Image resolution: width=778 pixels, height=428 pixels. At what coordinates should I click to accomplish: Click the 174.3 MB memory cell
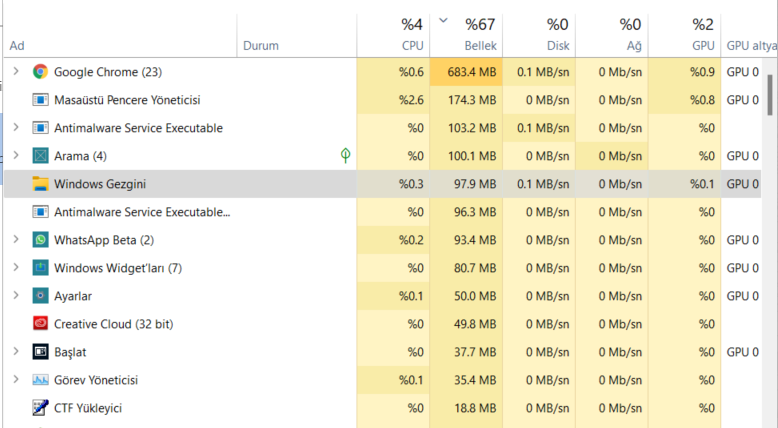click(x=466, y=100)
